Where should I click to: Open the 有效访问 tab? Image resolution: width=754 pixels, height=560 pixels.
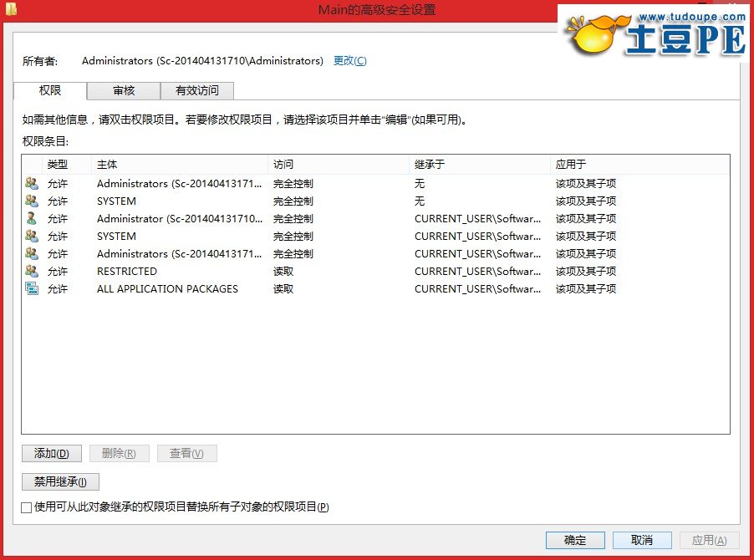[x=196, y=90]
